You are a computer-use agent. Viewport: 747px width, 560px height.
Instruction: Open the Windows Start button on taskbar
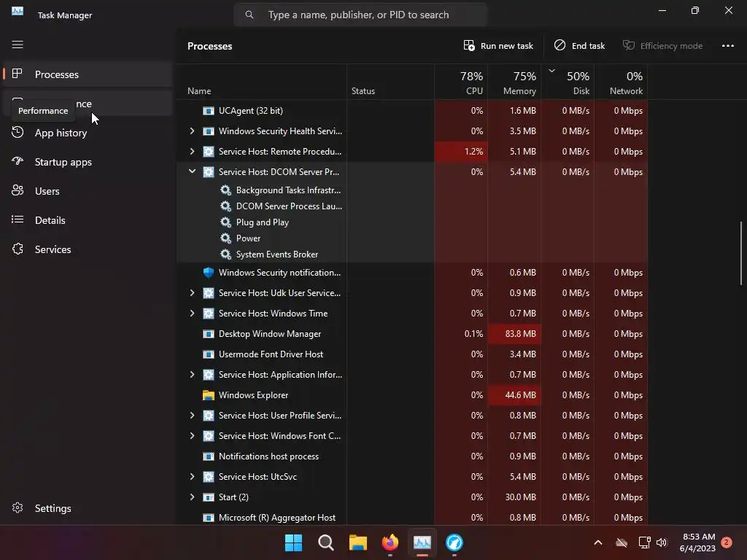tap(293, 542)
